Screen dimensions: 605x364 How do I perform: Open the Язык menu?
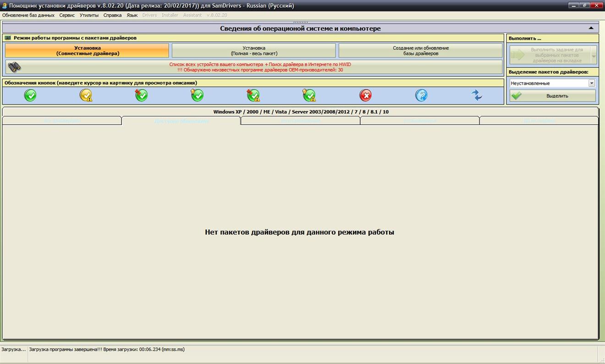(x=132, y=15)
